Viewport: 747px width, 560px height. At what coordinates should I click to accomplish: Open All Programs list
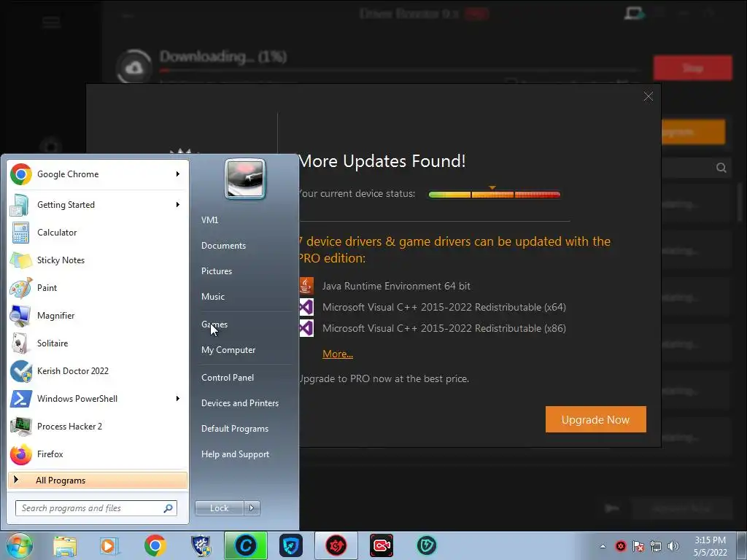[x=98, y=481]
